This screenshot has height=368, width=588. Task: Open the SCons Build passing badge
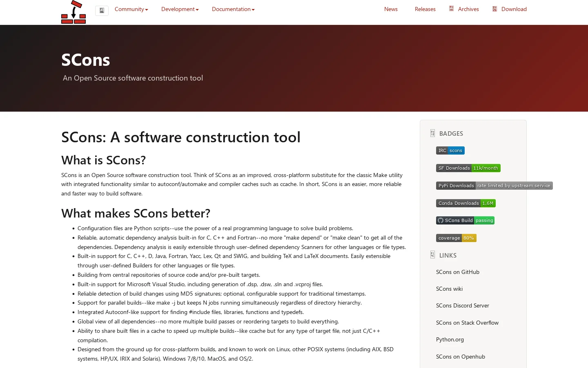(465, 220)
